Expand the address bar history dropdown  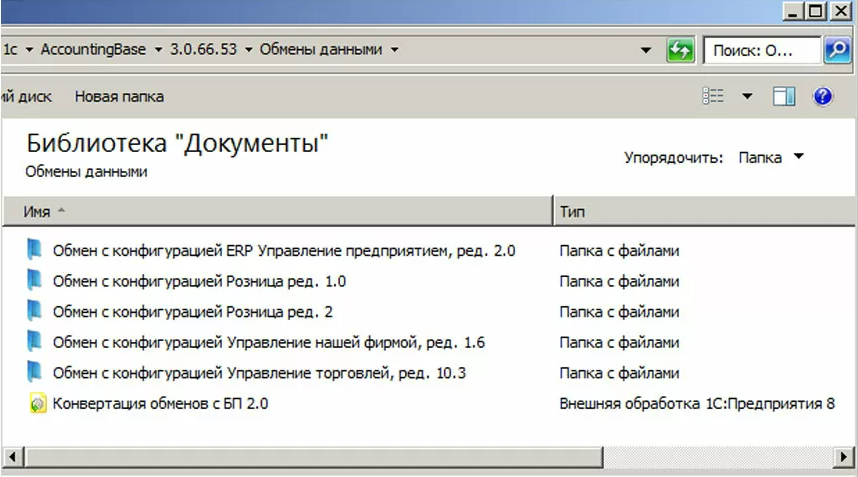click(x=646, y=50)
